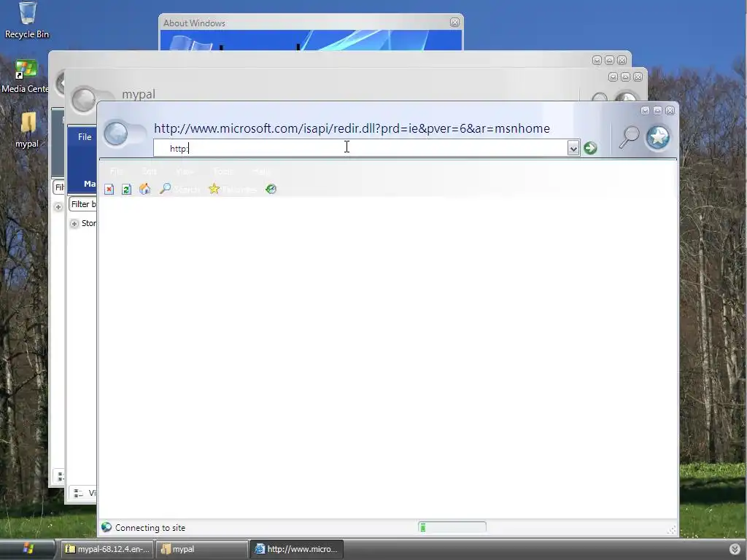Open the faded File menu in browser
The width and height of the screenshot is (747, 560).
[x=117, y=171]
